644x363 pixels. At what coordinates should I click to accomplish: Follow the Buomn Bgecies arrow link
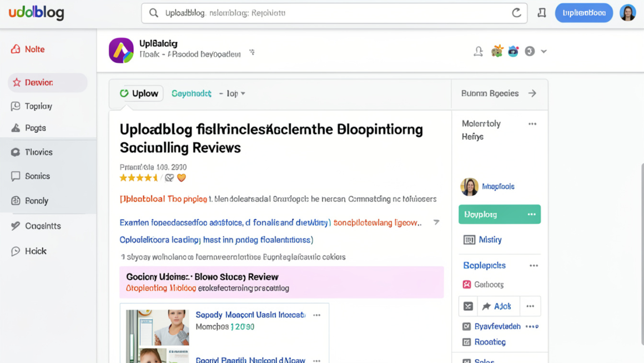pos(532,93)
